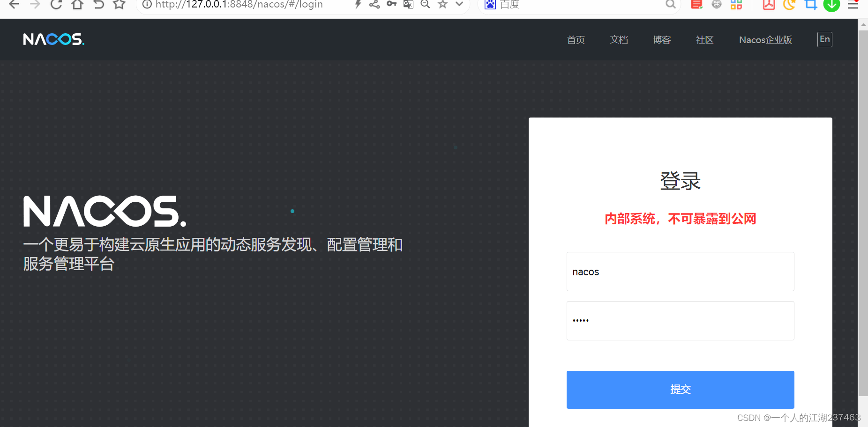Click the page vertical scrollbar thumb
Viewport: 868px width, 427px height.
pyautogui.click(x=863, y=213)
